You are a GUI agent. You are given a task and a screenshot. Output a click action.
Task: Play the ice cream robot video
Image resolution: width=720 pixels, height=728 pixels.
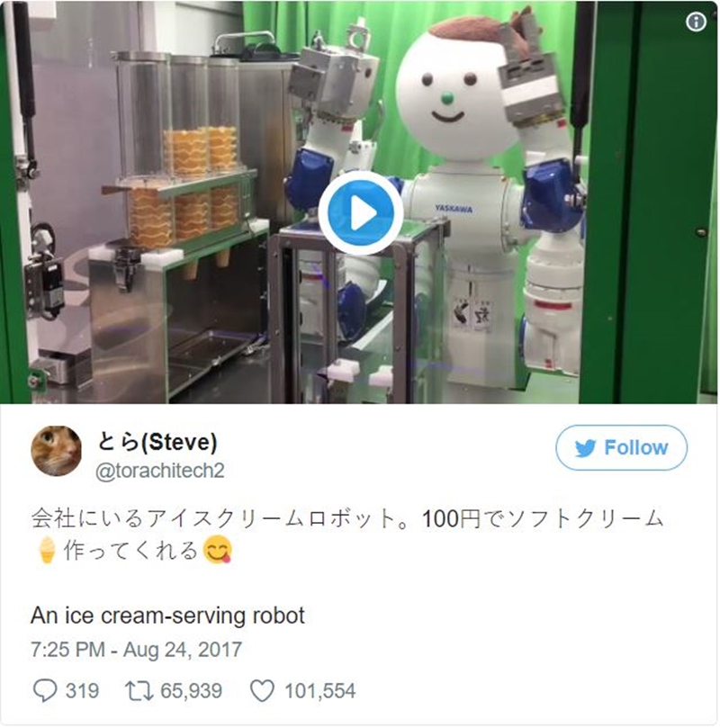[x=361, y=213]
